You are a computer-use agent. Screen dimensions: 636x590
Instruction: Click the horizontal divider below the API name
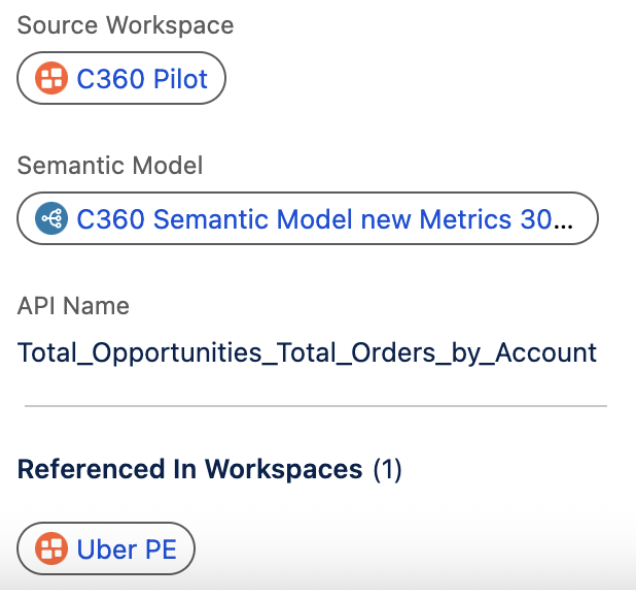[x=315, y=406]
